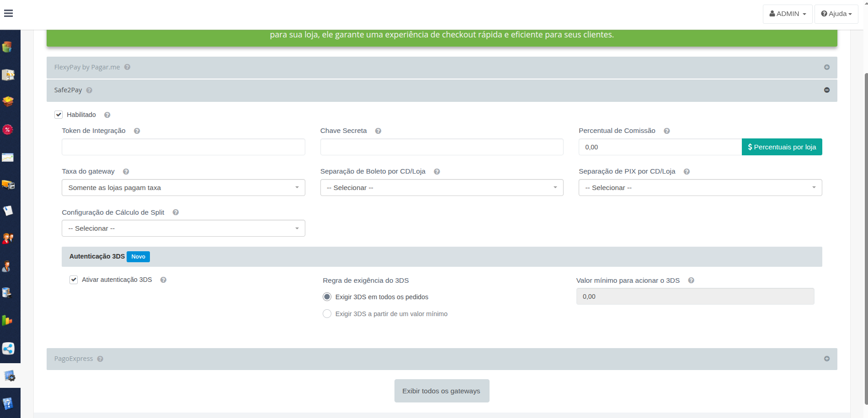Focus the Token de Integração input
868x418 pixels.
click(183, 147)
